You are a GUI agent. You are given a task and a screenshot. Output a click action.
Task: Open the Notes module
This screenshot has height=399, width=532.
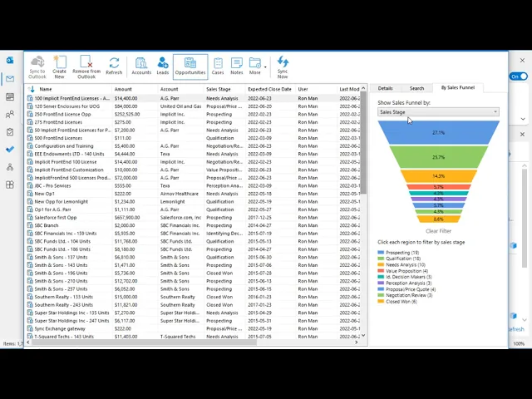(236, 66)
